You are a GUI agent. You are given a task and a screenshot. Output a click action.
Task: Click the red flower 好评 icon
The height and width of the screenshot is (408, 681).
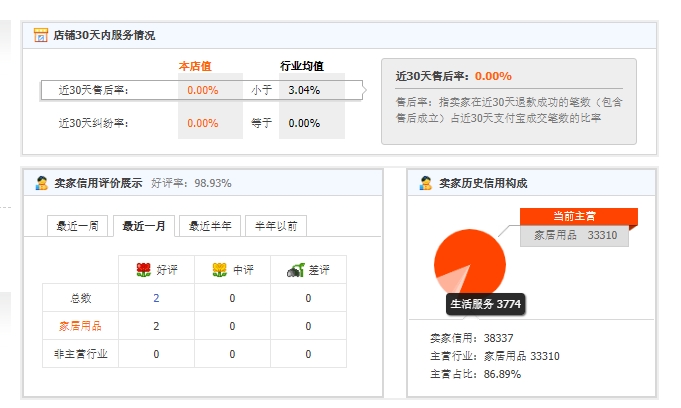tap(143, 270)
